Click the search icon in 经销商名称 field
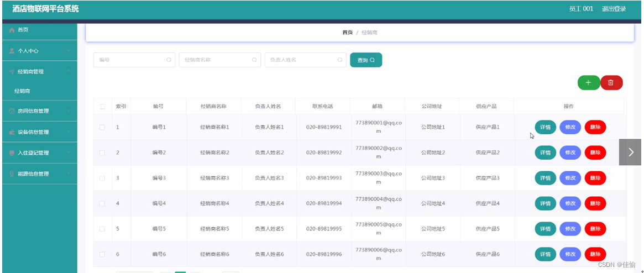644x273 pixels. [x=254, y=60]
